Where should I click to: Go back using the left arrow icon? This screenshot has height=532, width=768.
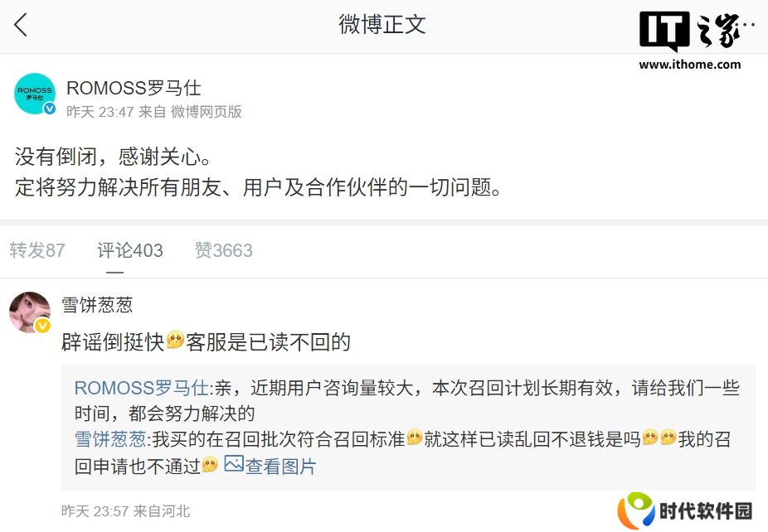tap(21, 25)
